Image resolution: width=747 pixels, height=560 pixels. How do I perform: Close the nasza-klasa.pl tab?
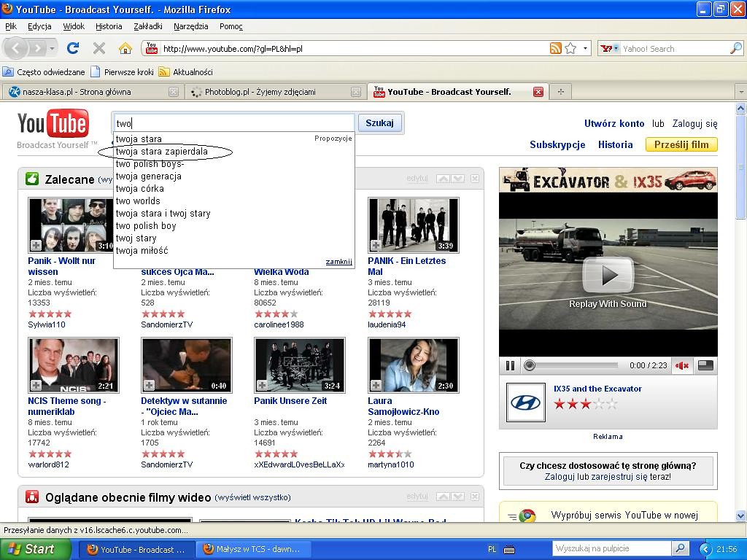coord(174,92)
